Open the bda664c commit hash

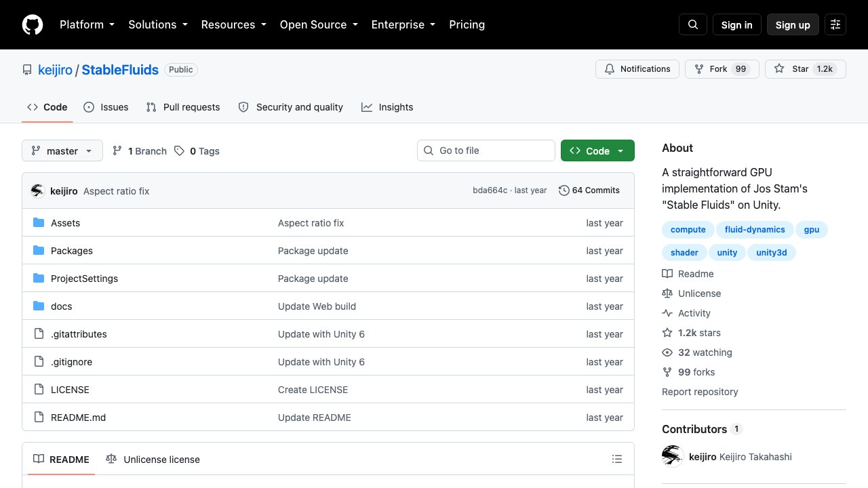point(490,190)
